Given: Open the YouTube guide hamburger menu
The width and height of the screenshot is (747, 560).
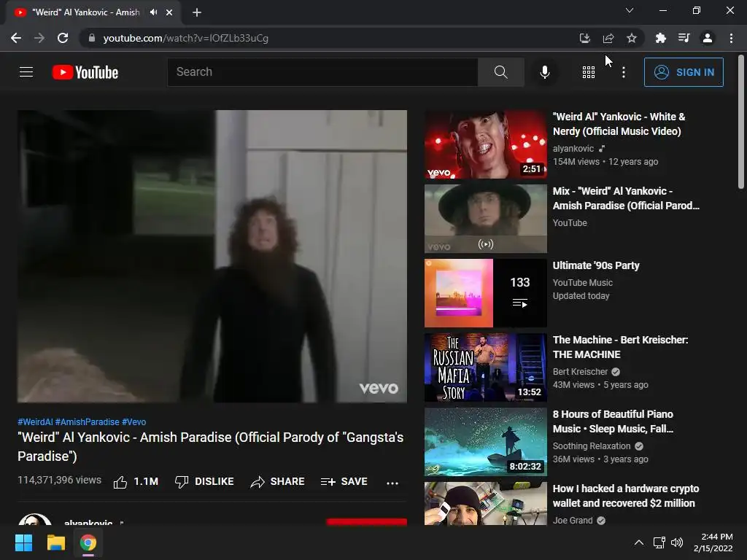Looking at the screenshot, I should 26,72.
